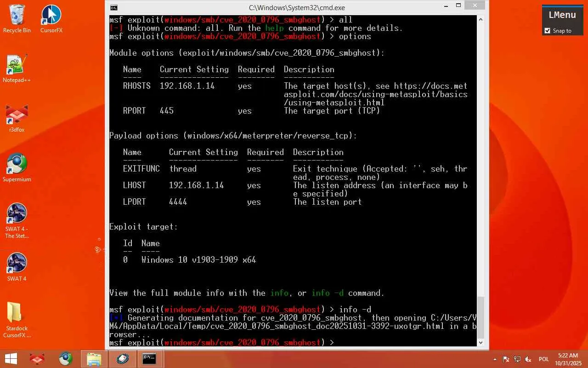Open the Recycle Bin desktop icon

17,19
